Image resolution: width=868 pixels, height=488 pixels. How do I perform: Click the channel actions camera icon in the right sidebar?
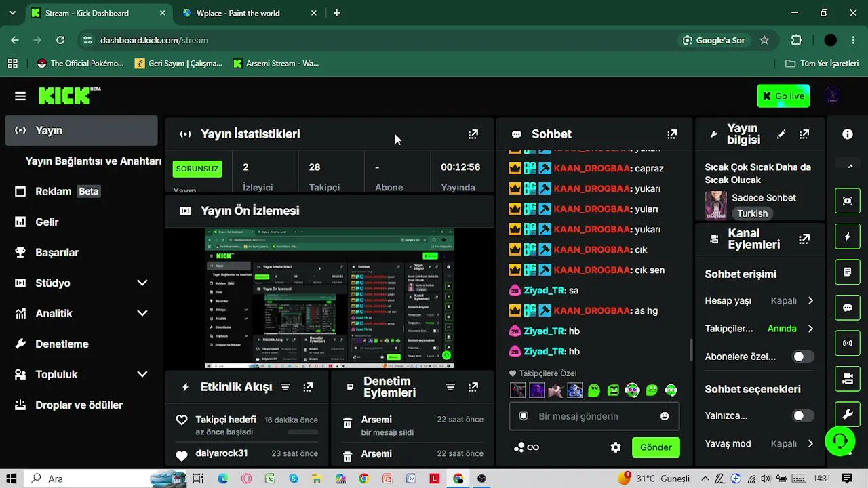tap(848, 379)
